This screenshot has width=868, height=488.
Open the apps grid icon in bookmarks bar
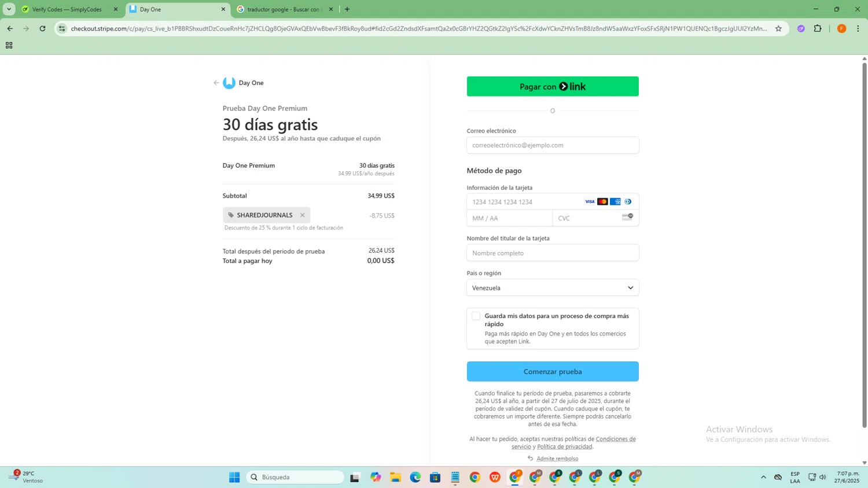[9, 45]
